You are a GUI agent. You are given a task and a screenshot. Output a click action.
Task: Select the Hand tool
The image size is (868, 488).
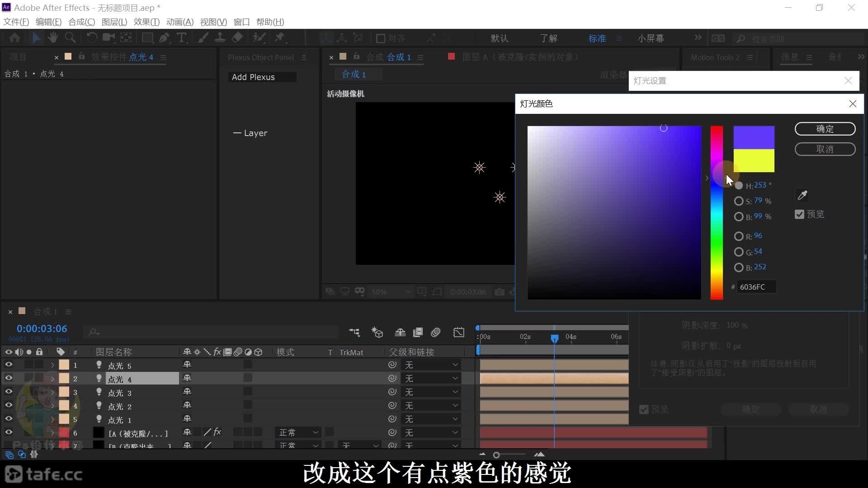click(53, 38)
